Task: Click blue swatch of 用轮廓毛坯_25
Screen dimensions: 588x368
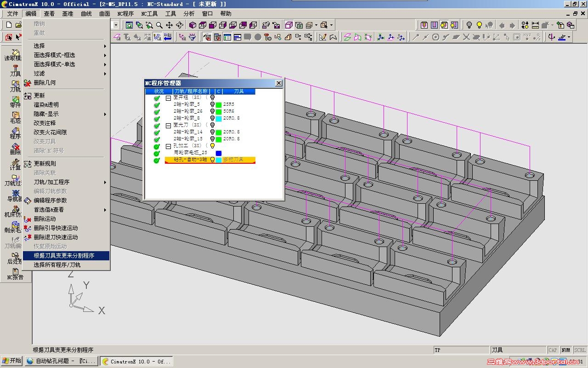Action: pos(219,153)
